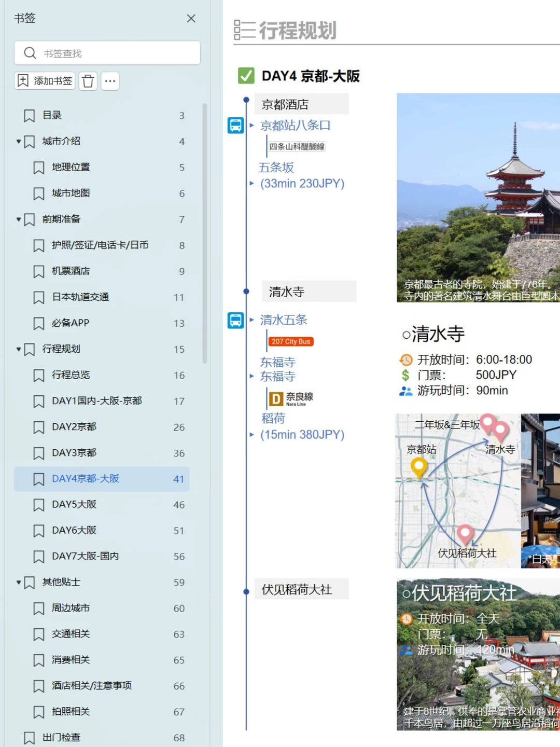Screen dimensions: 560x747
Task: Collapse the 行程规划 bookmark group
Action: pyautogui.click(x=18, y=349)
